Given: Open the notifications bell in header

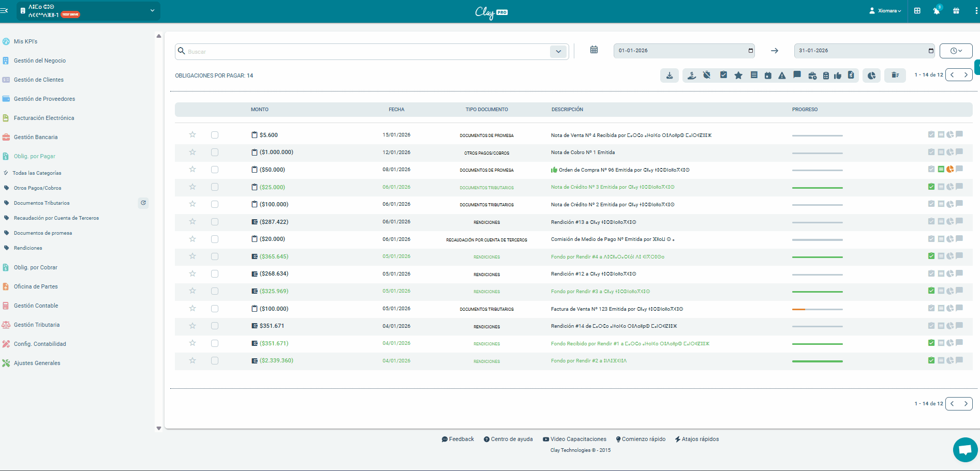Looking at the screenshot, I should click(937, 10).
